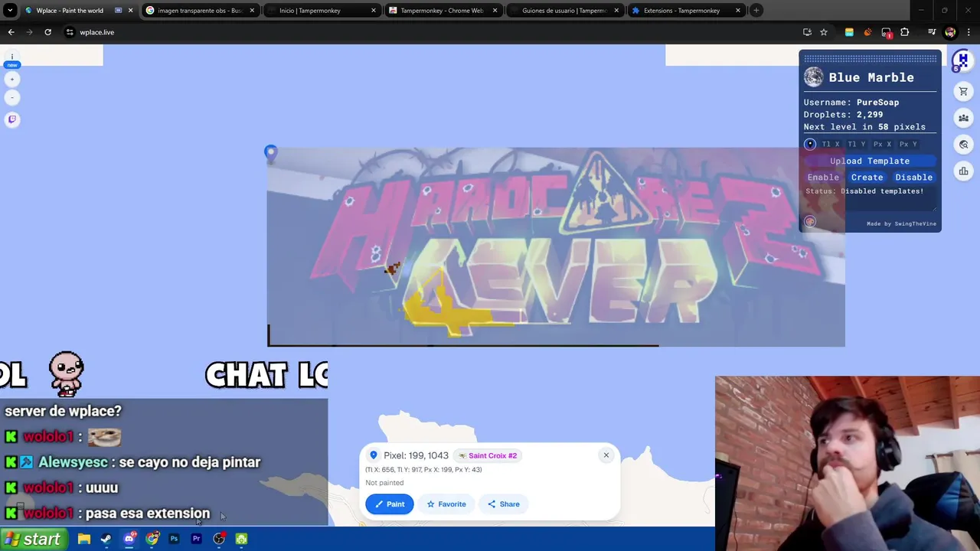This screenshot has height=551, width=980.
Task: Click the Create template button
Action: coord(867,177)
